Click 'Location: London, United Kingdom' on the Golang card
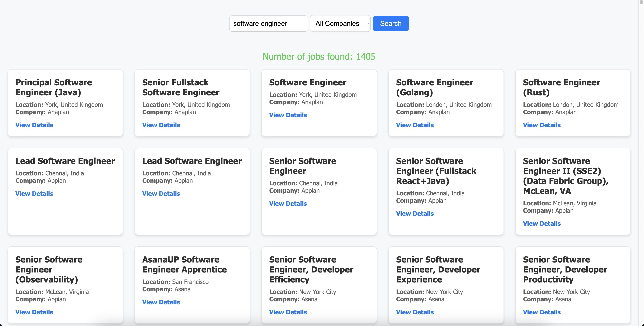This screenshot has width=644, height=326. [444, 105]
